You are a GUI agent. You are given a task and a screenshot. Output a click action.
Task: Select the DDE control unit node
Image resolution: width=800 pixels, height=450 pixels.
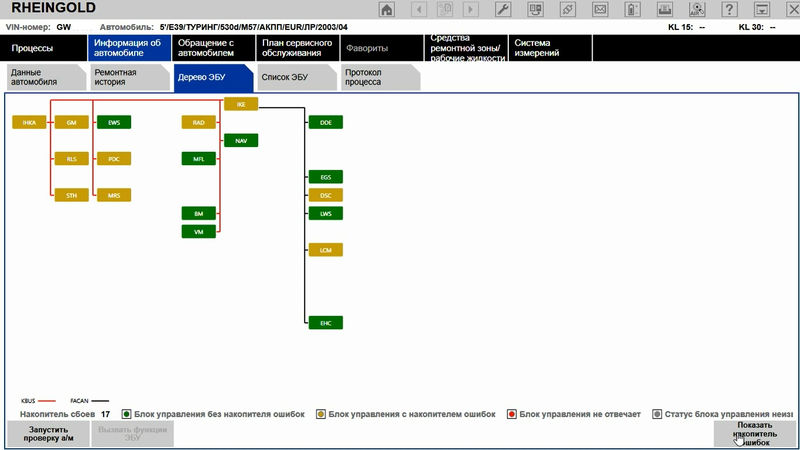(x=325, y=122)
